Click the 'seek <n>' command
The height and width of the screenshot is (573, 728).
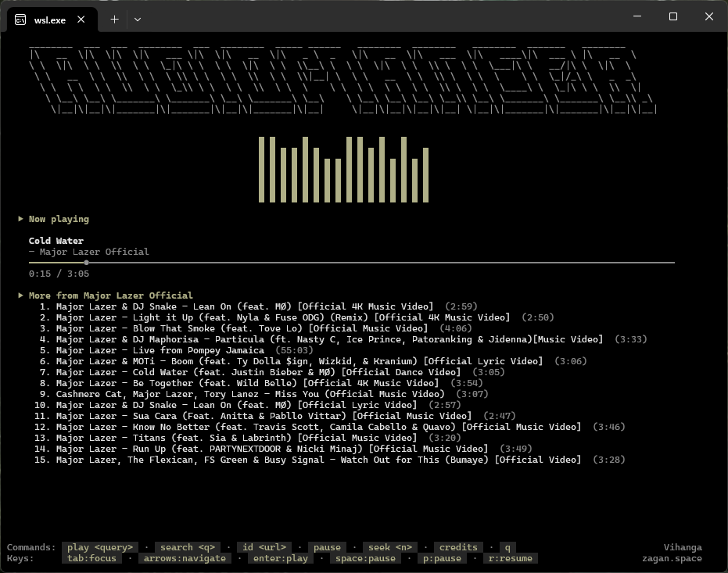pyautogui.click(x=390, y=547)
